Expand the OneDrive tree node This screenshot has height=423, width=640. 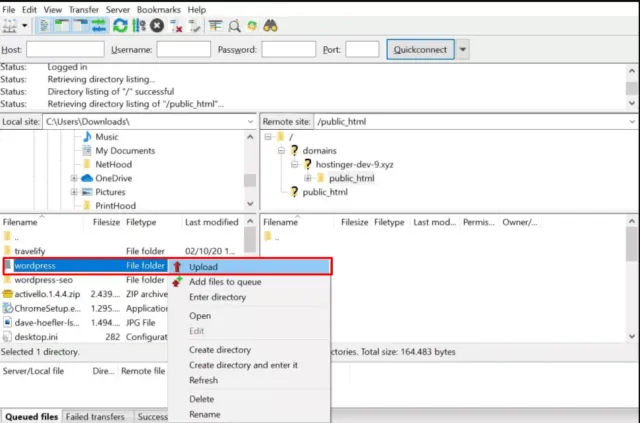click(x=75, y=178)
